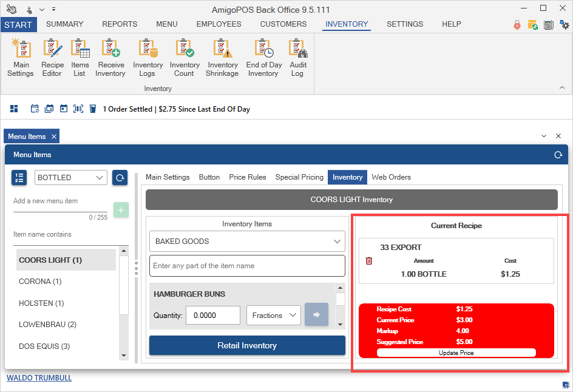Launch the Inventory Count tool
Viewport: 573px width, 392px height.
pos(185,58)
